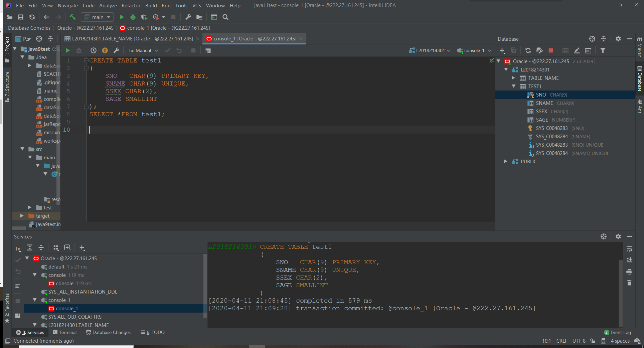Screen dimensions: 644x348
Task: Click the 10:1 line and column indicator
Action: [x=546, y=341]
